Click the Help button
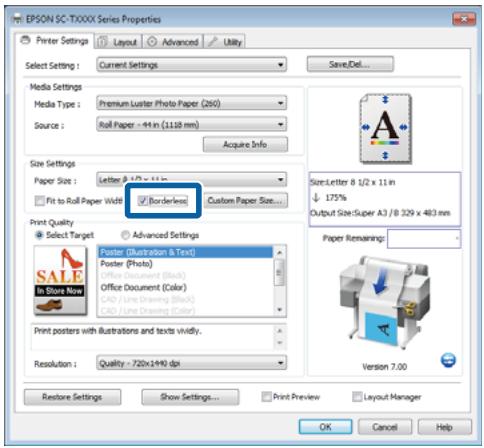Screen dimensions: 484x448 [444, 427]
